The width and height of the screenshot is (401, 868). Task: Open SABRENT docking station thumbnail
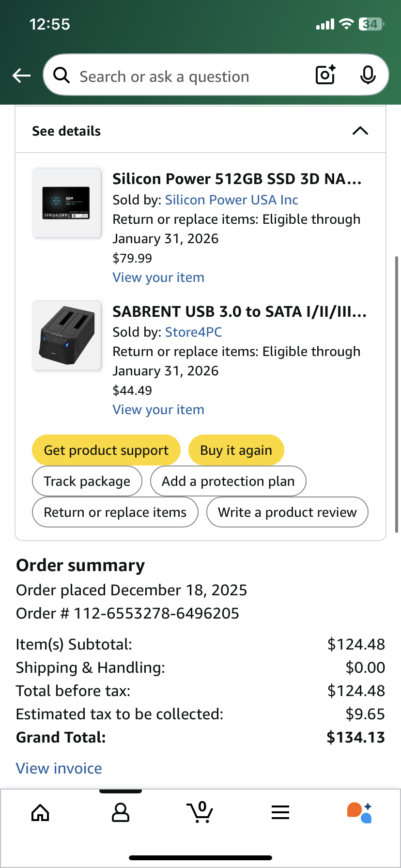pyautogui.click(x=67, y=336)
